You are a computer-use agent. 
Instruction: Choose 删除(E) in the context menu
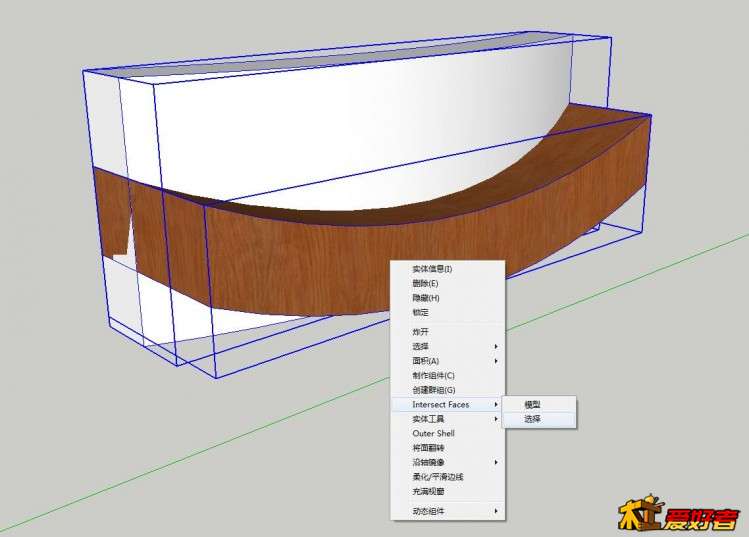coord(448,283)
